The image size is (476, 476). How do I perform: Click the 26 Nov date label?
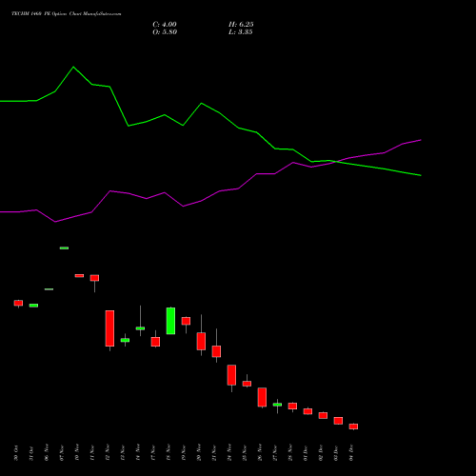coord(260,452)
